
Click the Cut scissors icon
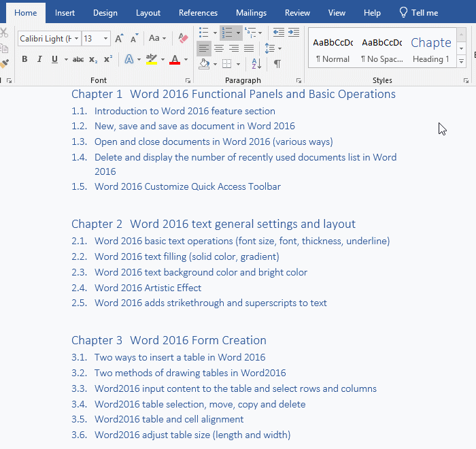(3, 33)
